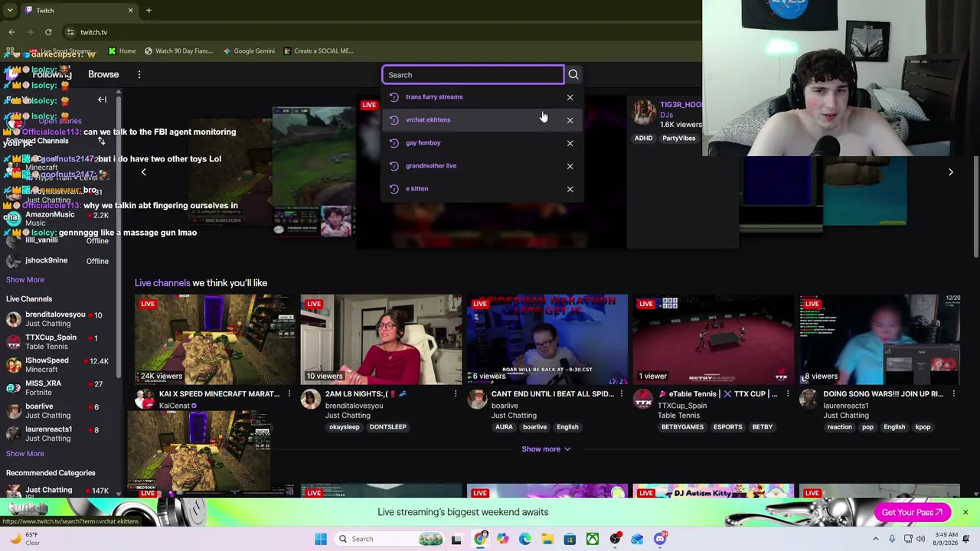Open the Home bookmark
Screen dimensions: 980x551
[x=122, y=51]
